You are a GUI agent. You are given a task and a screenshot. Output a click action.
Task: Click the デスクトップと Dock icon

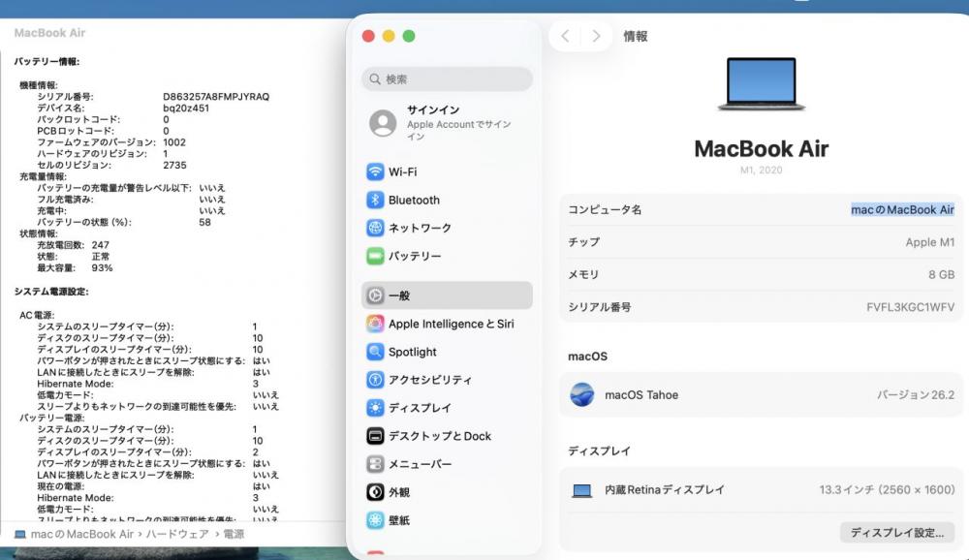pos(375,436)
